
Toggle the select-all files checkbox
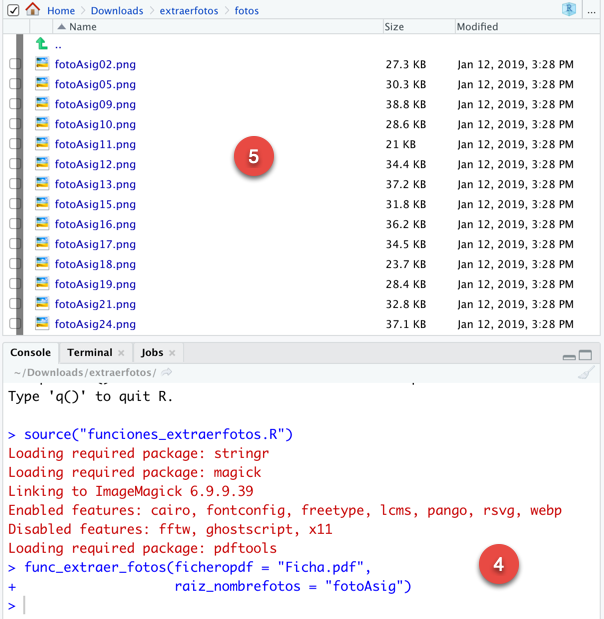pos(13,10)
